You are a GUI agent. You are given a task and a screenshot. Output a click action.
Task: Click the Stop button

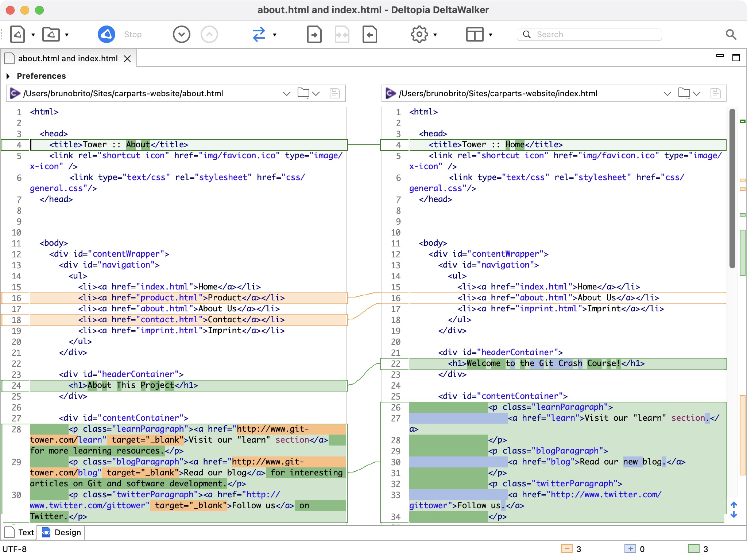tap(133, 34)
